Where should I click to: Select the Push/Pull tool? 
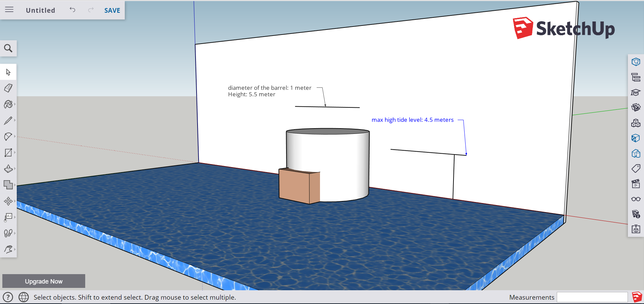(x=8, y=169)
